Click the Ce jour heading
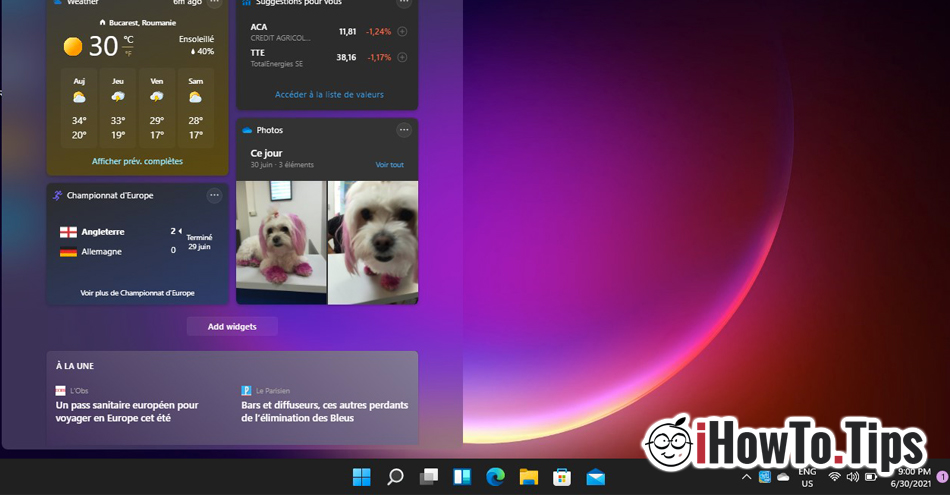This screenshot has height=495, width=950. coord(266,153)
